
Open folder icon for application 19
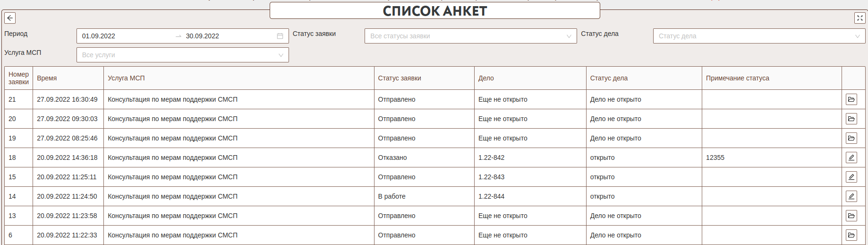coord(851,138)
